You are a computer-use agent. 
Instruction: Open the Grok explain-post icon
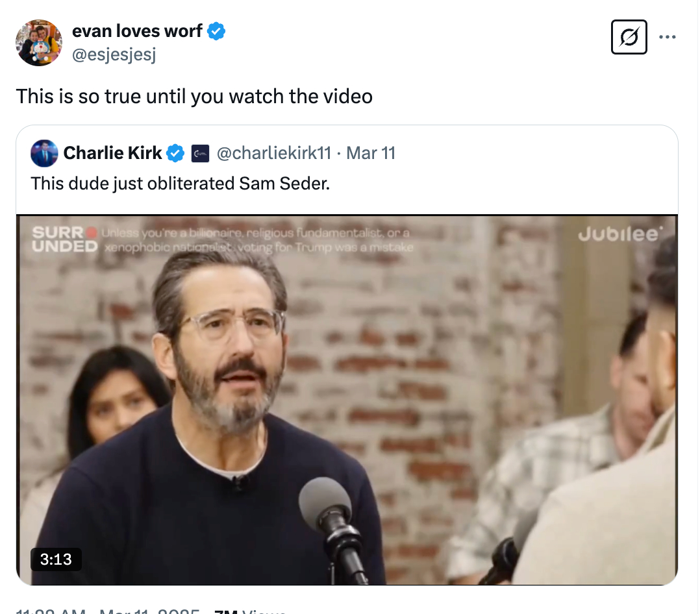click(x=629, y=37)
